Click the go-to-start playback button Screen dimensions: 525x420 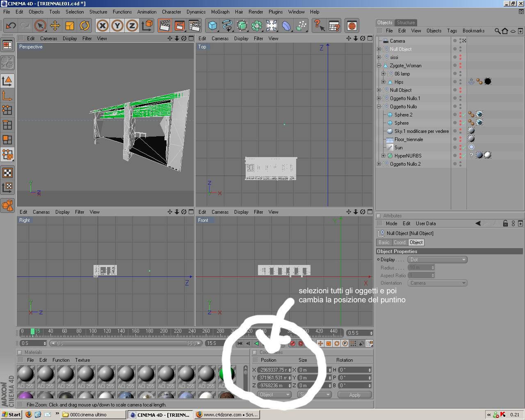[x=240, y=343]
